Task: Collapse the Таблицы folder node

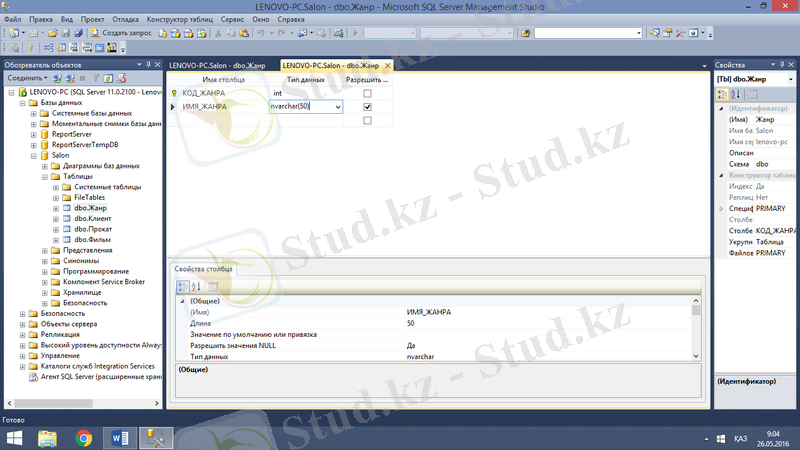Action: [x=45, y=177]
